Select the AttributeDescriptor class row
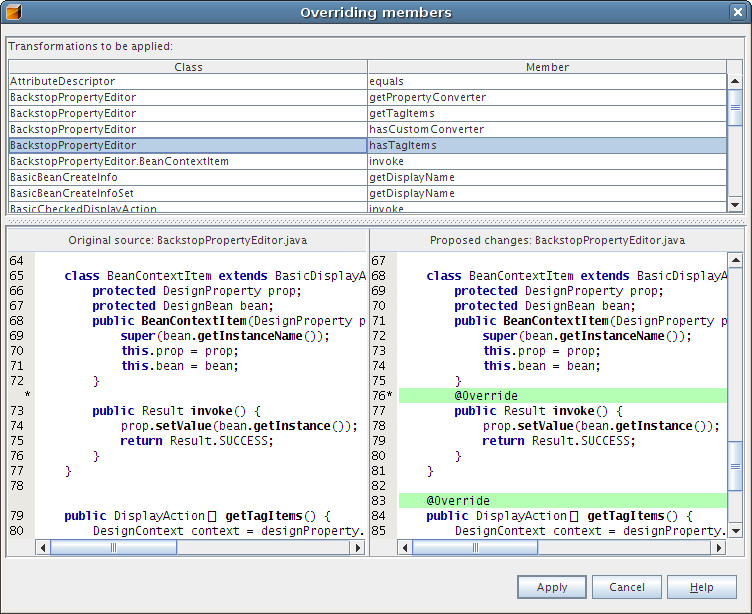This screenshot has width=752, height=614. (x=188, y=81)
